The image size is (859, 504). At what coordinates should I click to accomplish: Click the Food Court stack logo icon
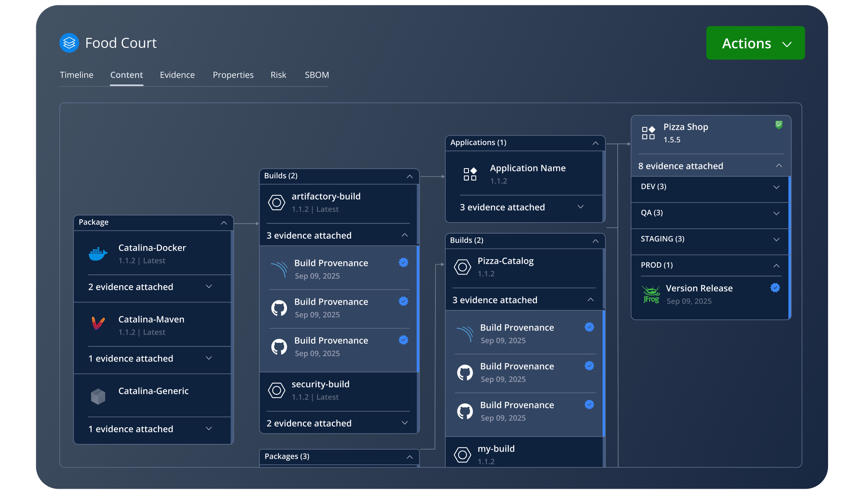pyautogui.click(x=69, y=43)
